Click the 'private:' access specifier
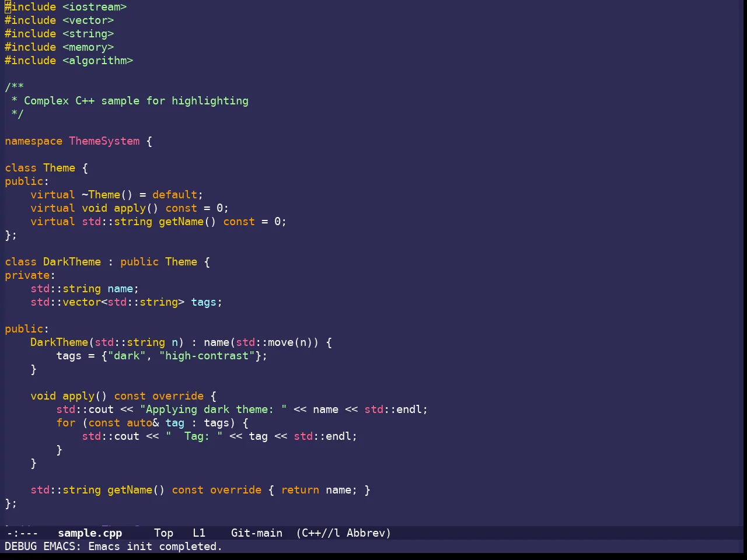 (30, 275)
